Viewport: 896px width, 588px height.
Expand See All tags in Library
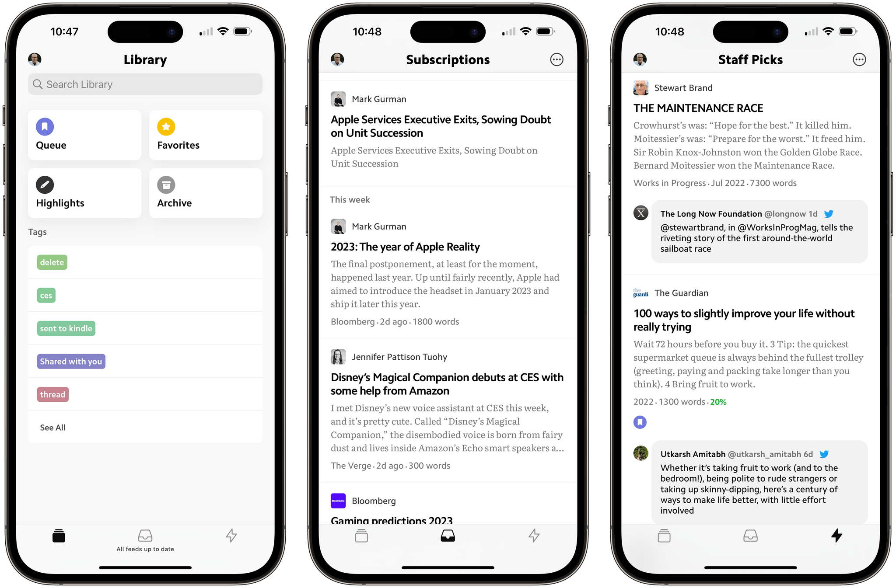[52, 427]
